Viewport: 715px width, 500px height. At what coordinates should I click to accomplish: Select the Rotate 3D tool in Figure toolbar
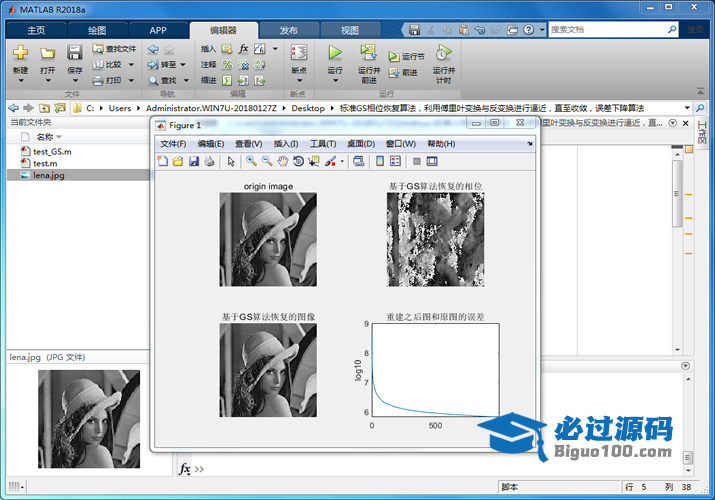(298, 161)
